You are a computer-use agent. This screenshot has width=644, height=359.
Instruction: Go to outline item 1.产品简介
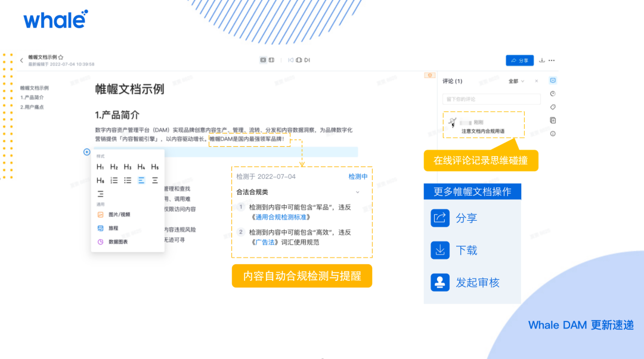(32, 97)
